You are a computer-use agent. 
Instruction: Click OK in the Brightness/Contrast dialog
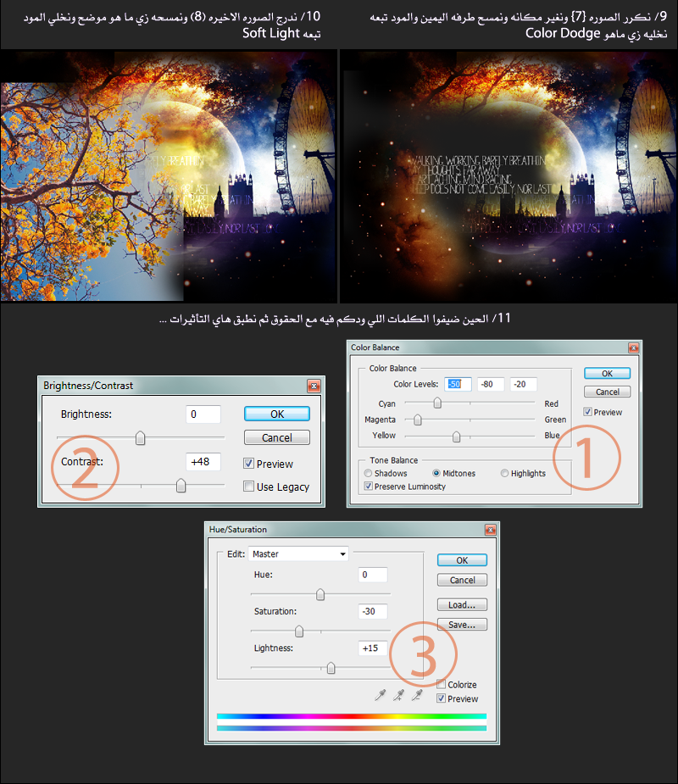coord(276,414)
